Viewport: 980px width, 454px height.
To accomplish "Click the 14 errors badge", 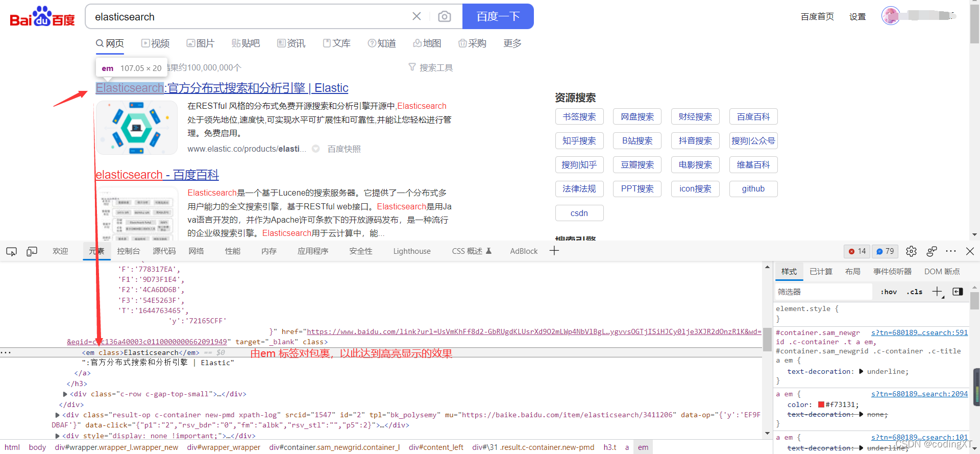I will (857, 251).
